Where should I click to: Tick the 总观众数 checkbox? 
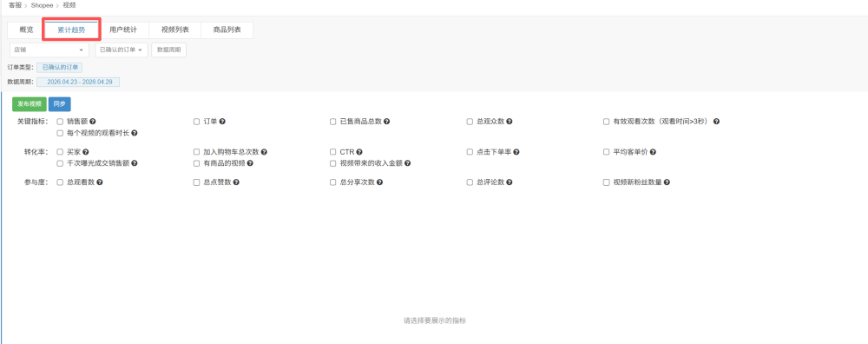click(470, 122)
